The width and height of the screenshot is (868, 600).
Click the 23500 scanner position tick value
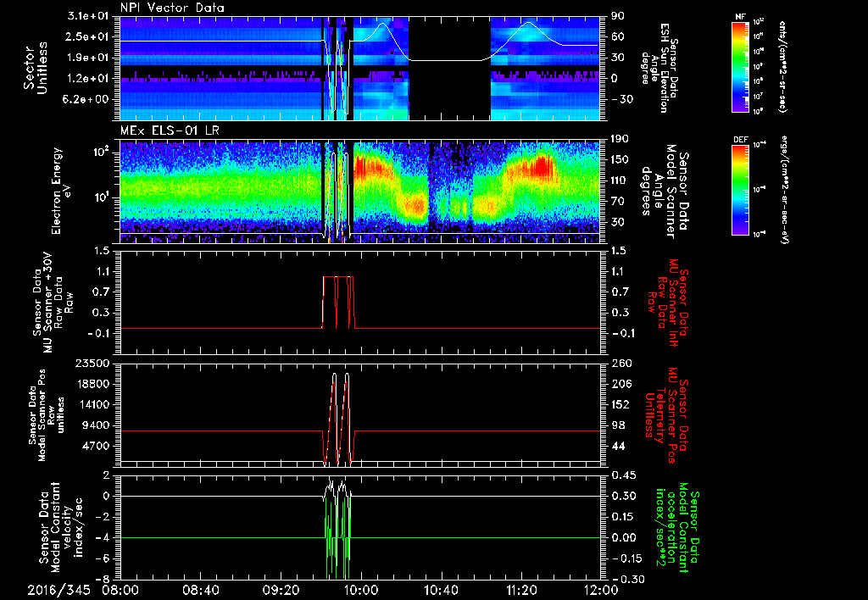tap(93, 364)
